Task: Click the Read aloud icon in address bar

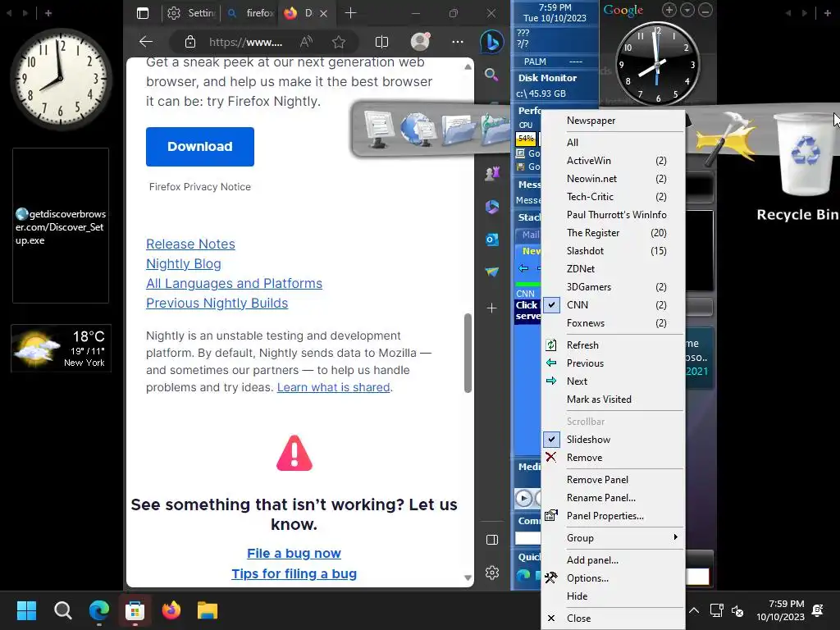Action: click(x=307, y=42)
